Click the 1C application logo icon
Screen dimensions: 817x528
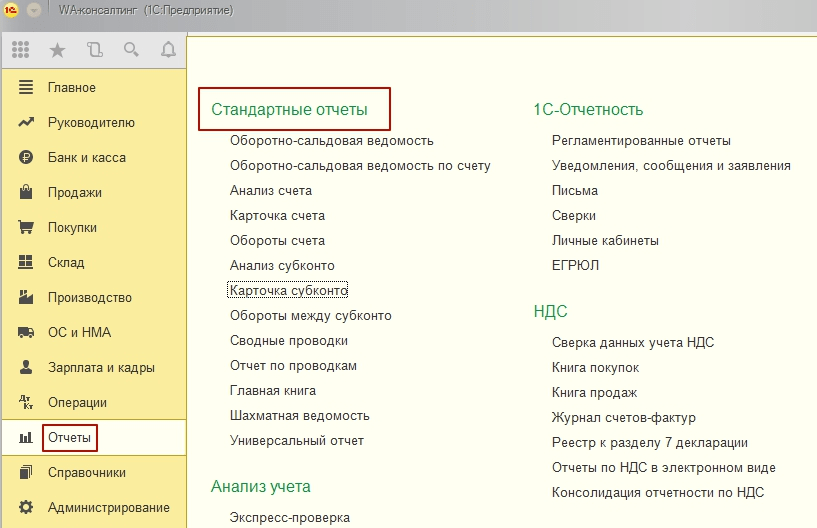pos(11,9)
